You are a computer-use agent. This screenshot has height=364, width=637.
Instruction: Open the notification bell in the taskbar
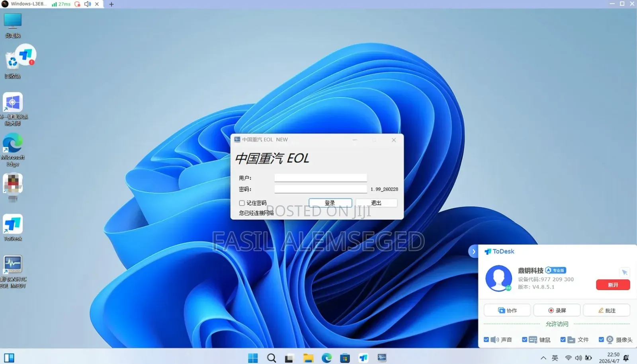pos(626,358)
